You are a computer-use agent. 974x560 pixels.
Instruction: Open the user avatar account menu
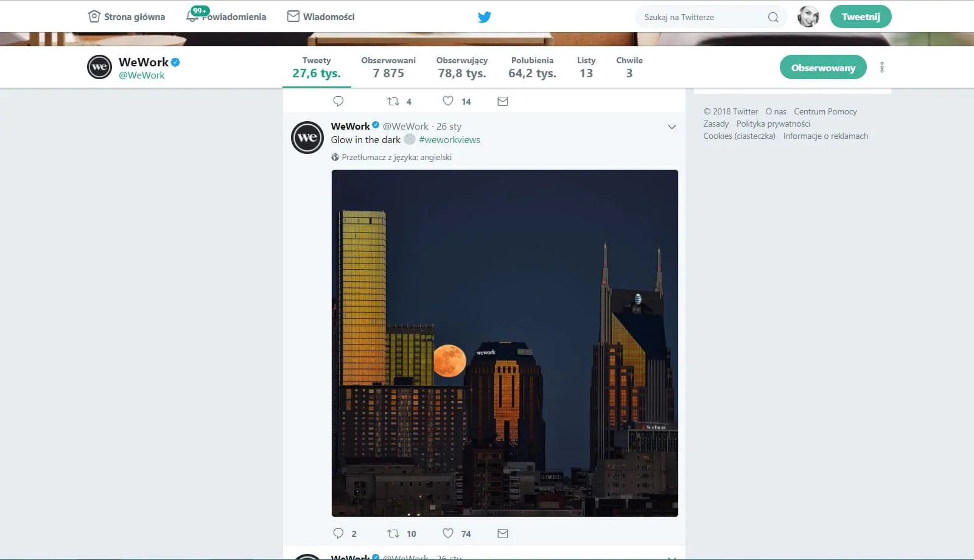(x=808, y=16)
